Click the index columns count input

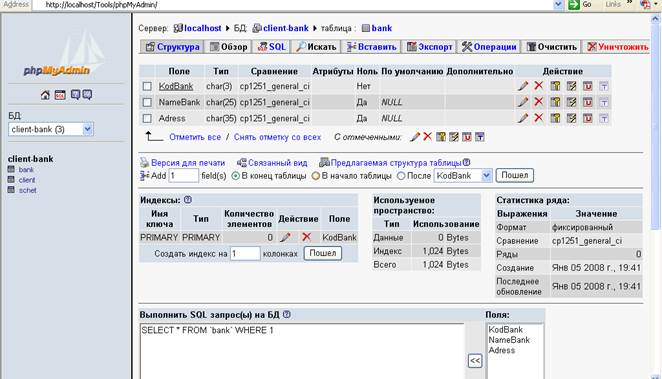click(x=245, y=253)
